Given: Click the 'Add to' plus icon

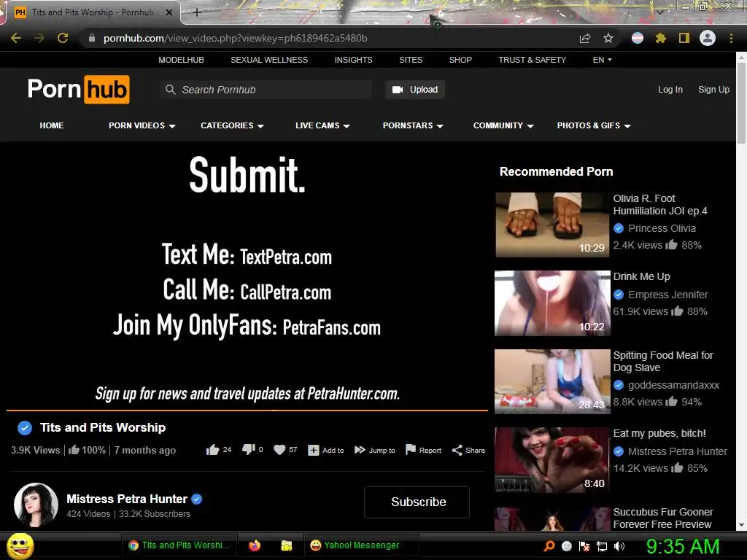Looking at the screenshot, I should coord(314,451).
